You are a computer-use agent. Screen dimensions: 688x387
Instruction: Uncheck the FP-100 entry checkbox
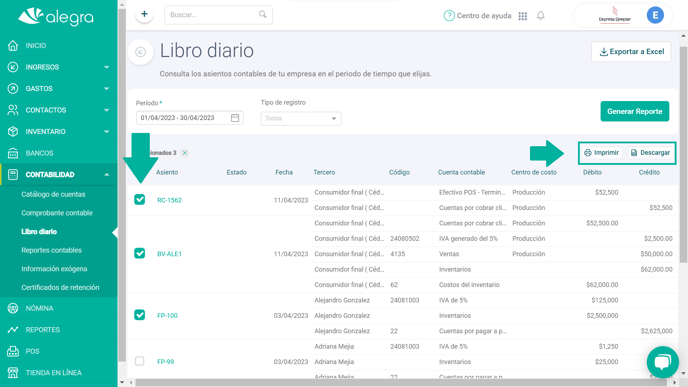[140, 315]
